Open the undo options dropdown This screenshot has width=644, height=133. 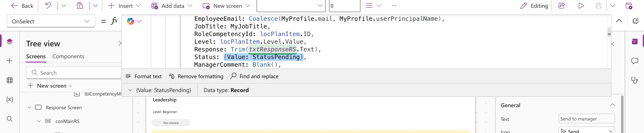pos(64,6)
